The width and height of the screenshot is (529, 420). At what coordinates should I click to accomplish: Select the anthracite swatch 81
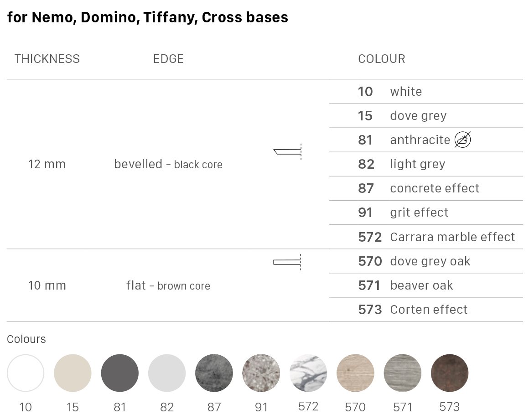click(120, 373)
